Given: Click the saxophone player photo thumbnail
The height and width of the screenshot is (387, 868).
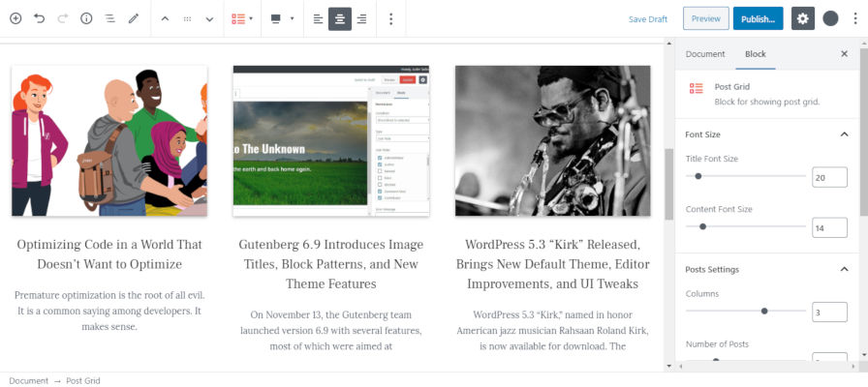Looking at the screenshot, I should click(552, 140).
